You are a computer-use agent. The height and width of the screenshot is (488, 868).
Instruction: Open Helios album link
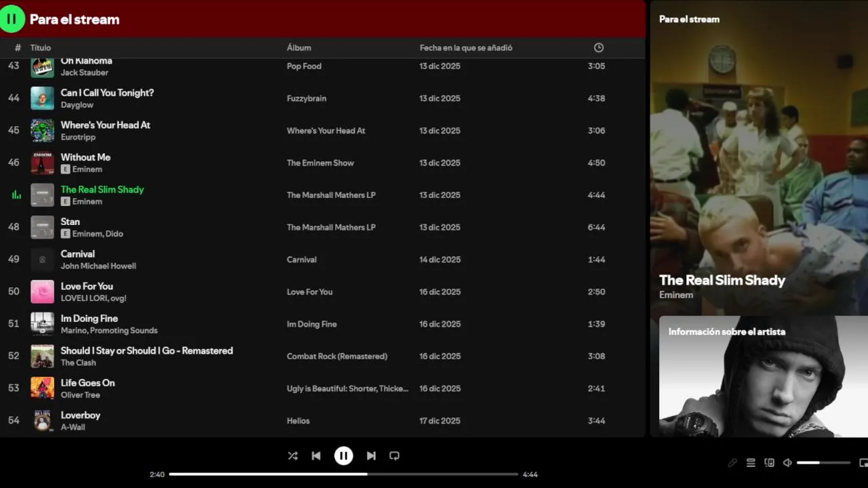tap(298, 421)
